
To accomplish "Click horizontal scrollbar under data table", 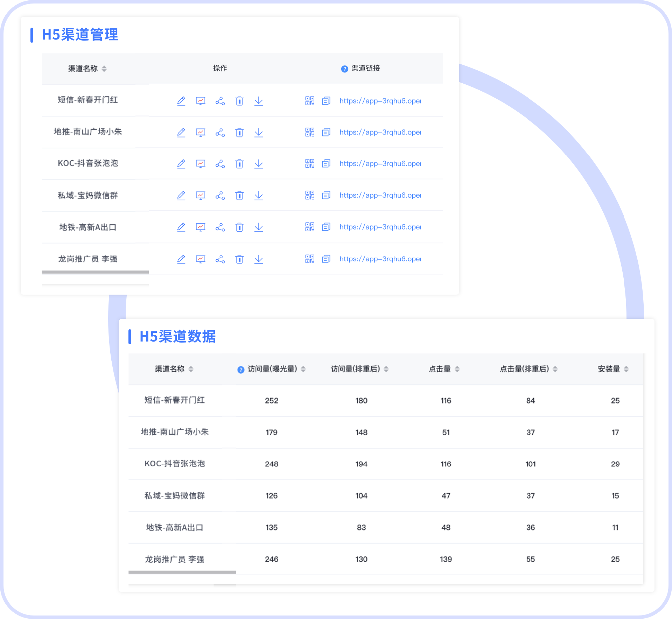I will tap(182, 572).
